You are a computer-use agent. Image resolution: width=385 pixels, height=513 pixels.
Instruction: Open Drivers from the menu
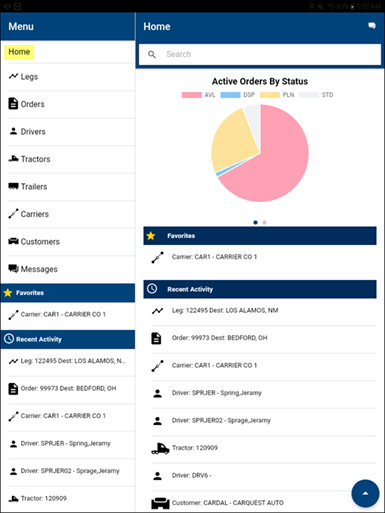coord(68,132)
